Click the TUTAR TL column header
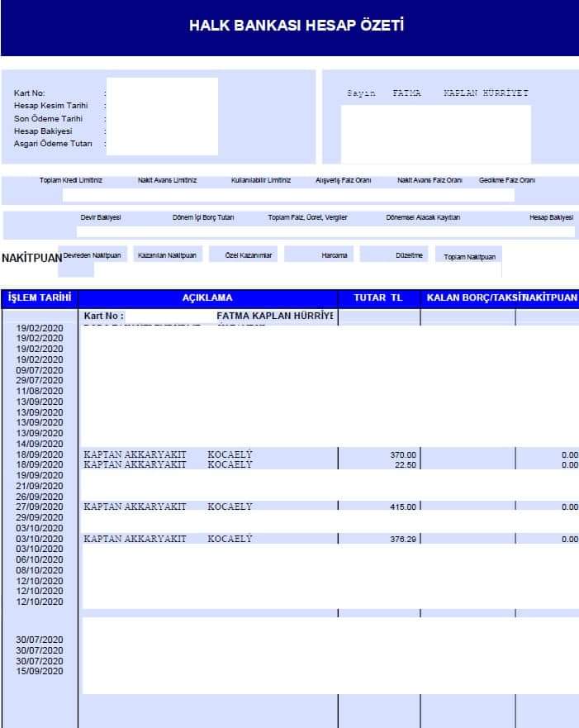 (378, 297)
